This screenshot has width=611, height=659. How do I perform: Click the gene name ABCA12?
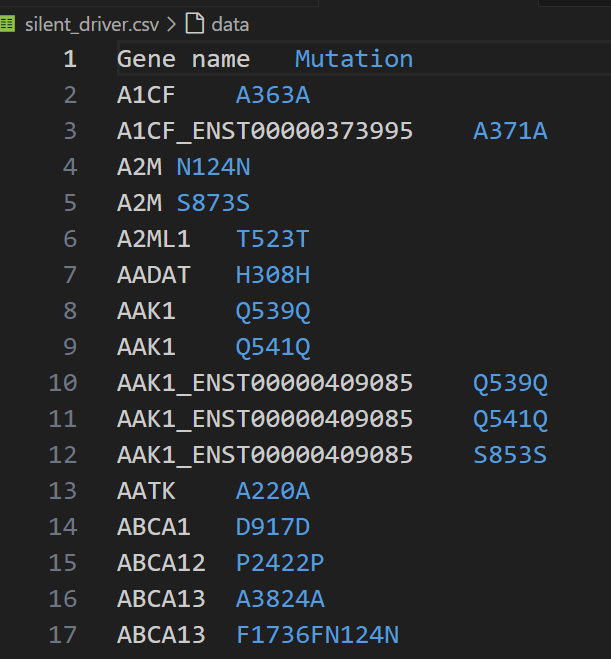(161, 563)
